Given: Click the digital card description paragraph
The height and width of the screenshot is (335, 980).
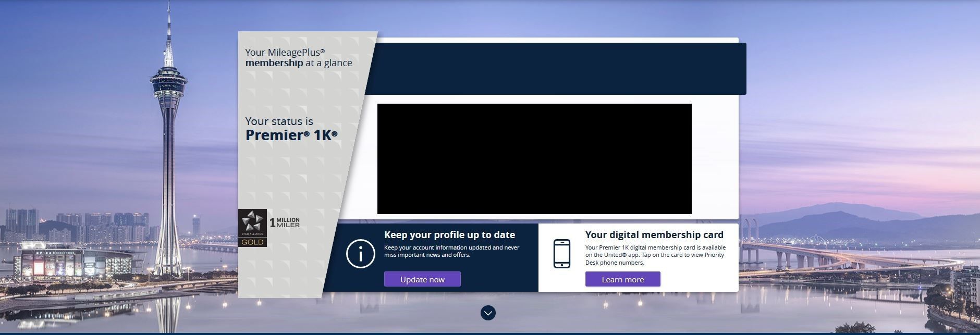Looking at the screenshot, I should 655,255.
